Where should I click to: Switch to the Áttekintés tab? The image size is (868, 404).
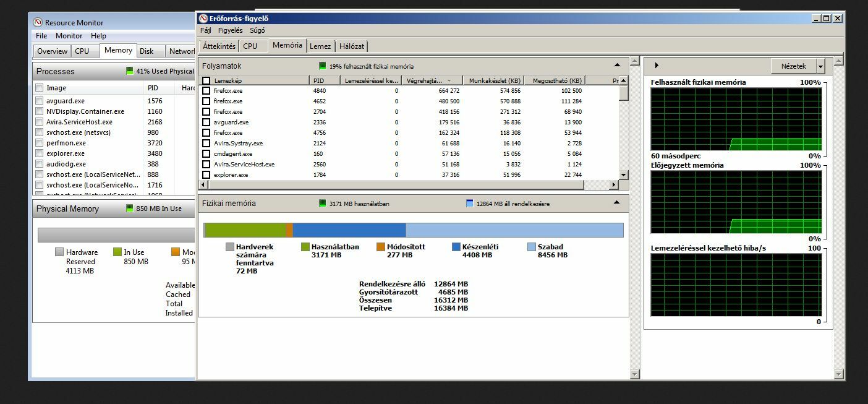pos(219,46)
